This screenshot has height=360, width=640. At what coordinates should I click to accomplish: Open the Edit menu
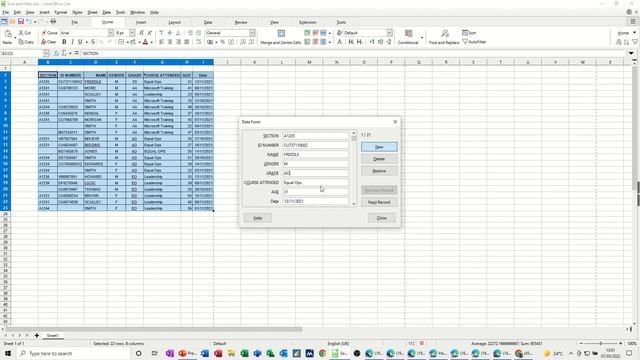(x=17, y=12)
